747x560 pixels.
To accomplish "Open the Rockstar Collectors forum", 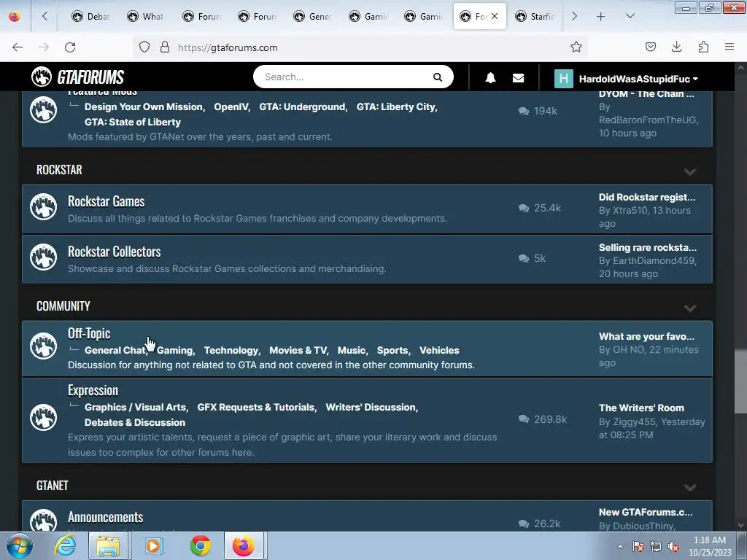I will pos(115,252).
